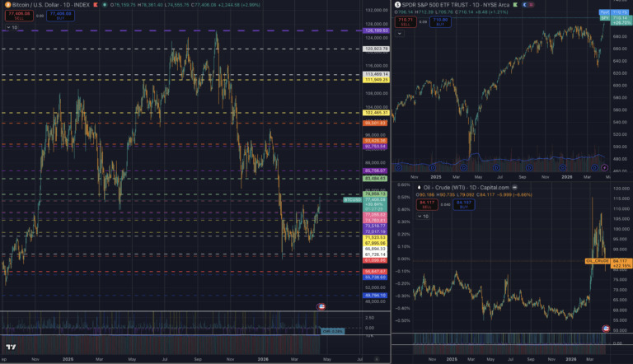Expand the 1D indicator legend on Oil chart

(423, 217)
